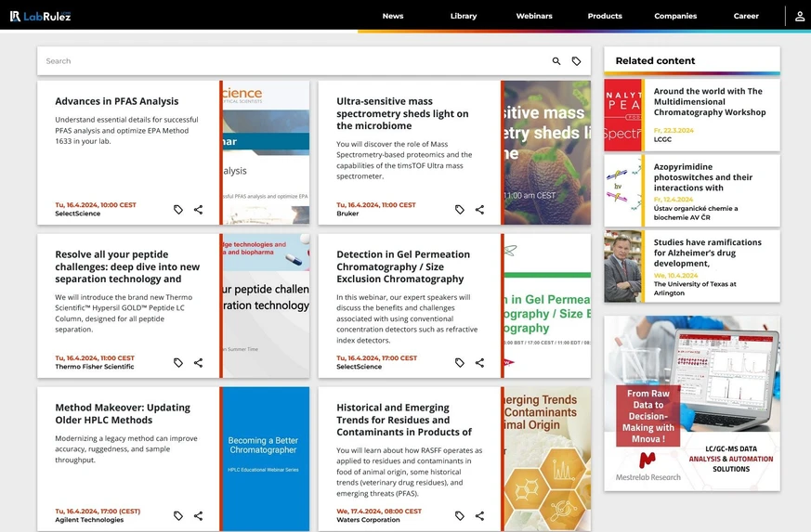Share the Ultra-sensitive mass spectrometry webinar

(x=480, y=210)
